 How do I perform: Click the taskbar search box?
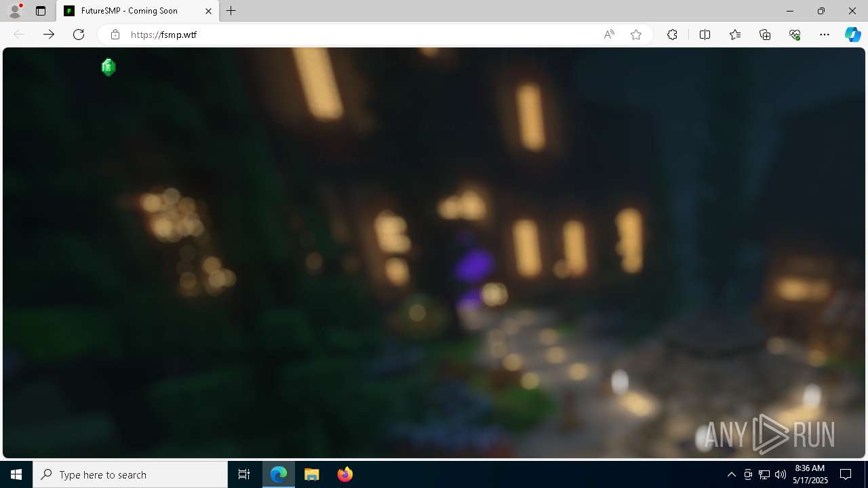(x=130, y=474)
